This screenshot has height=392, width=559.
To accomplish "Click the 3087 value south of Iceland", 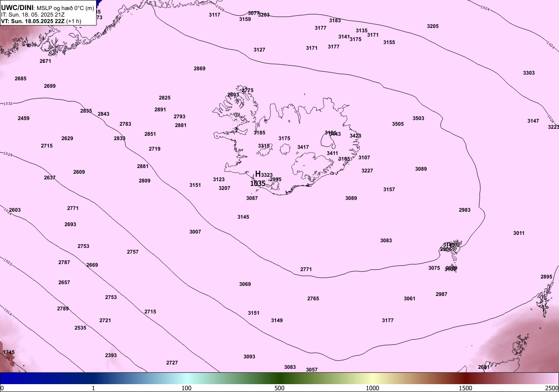I will [x=252, y=198].
